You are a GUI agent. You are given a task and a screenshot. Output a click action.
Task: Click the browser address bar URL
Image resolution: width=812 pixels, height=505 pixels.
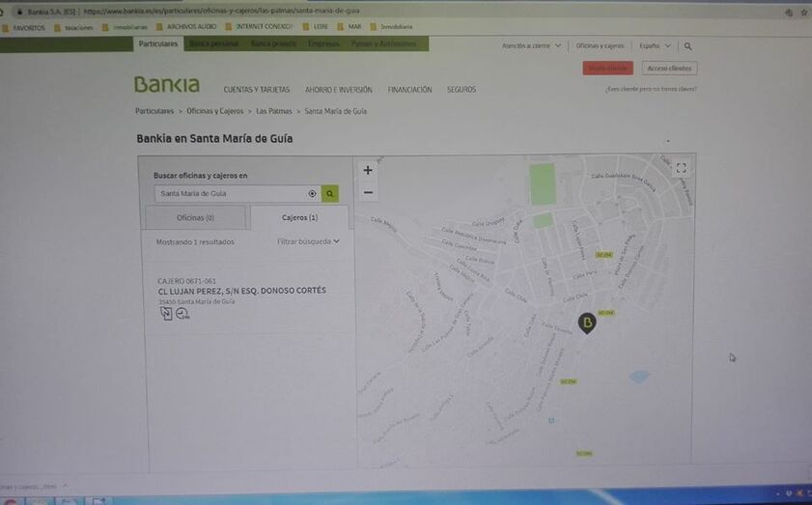(x=221, y=11)
